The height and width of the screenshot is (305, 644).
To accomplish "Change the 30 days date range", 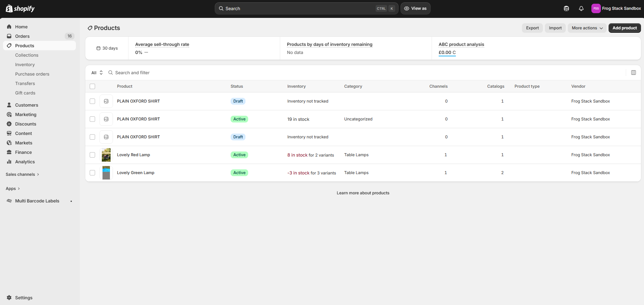I will [x=107, y=48].
